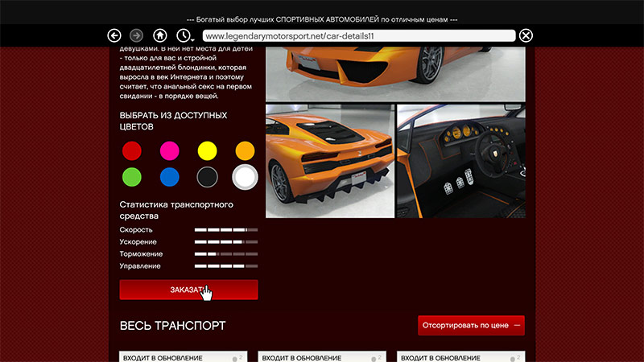
Task: Choose the orange car color
Action: [x=246, y=150]
